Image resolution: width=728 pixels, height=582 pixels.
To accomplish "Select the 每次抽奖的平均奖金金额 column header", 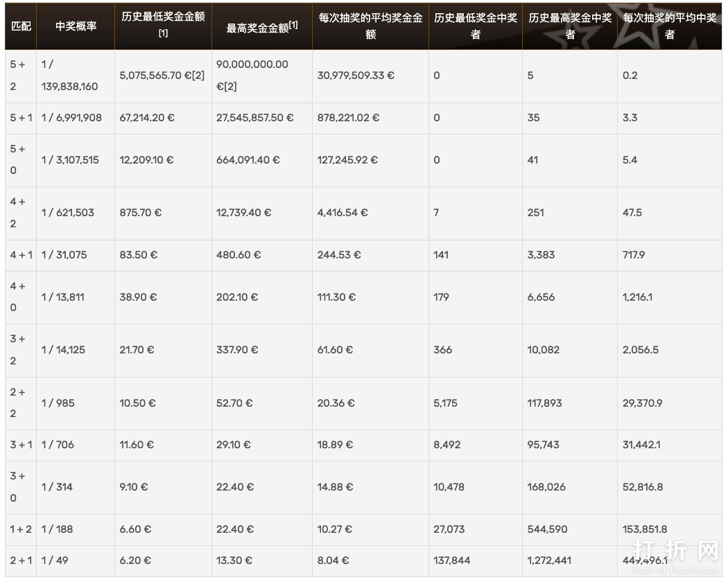I will [370, 26].
